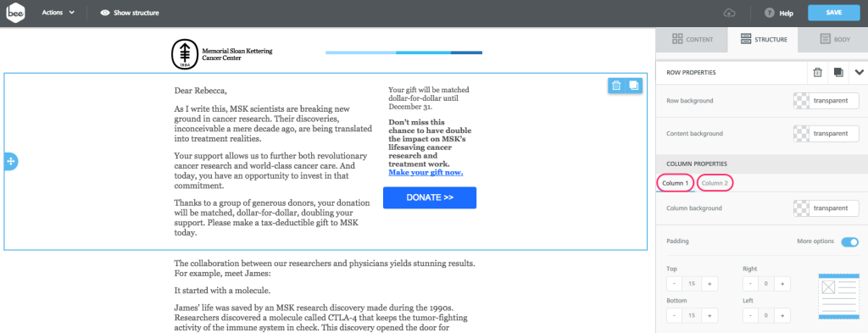Image resolution: width=868 pixels, height=333 pixels.
Task: Open the Actions dropdown menu
Action: (x=58, y=12)
